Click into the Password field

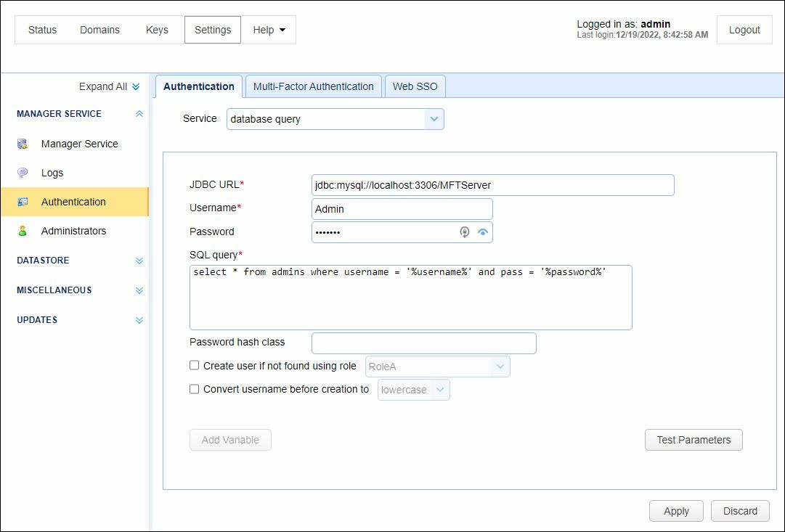402,232
